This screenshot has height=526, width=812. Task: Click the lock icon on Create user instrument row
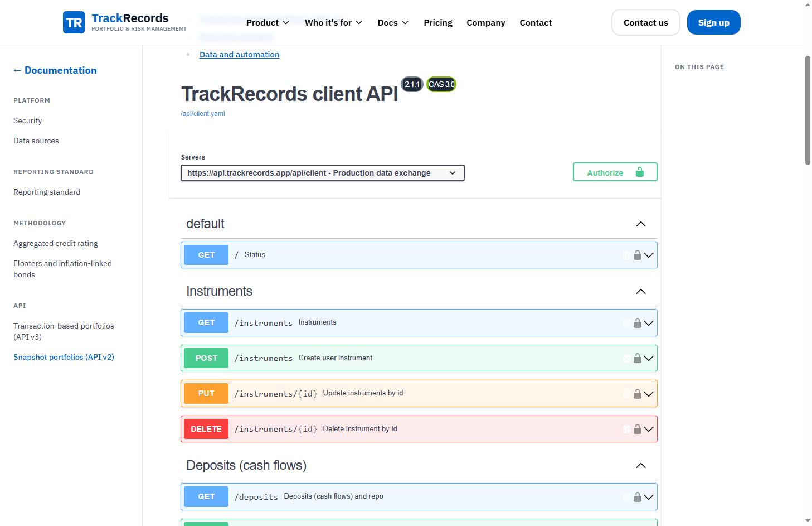click(638, 358)
